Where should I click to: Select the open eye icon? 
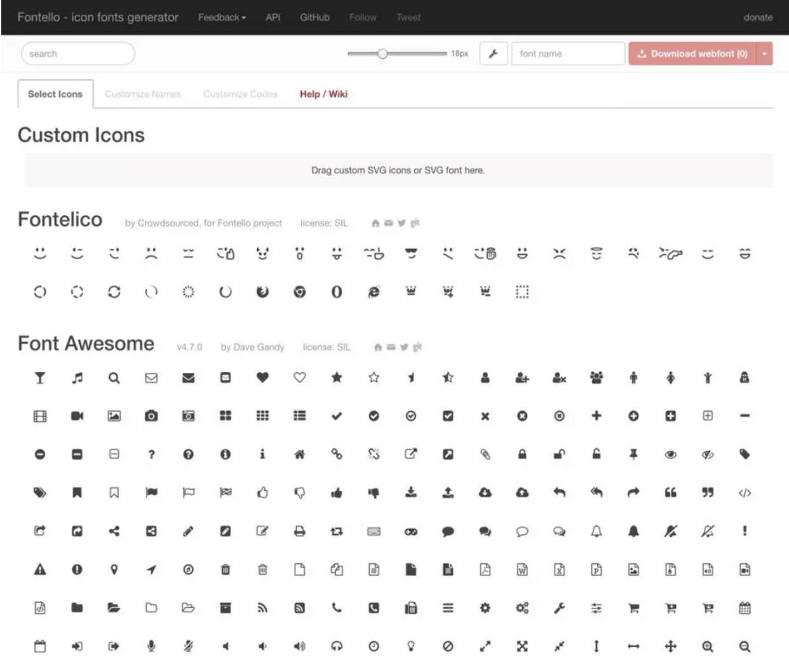point(670,455)
